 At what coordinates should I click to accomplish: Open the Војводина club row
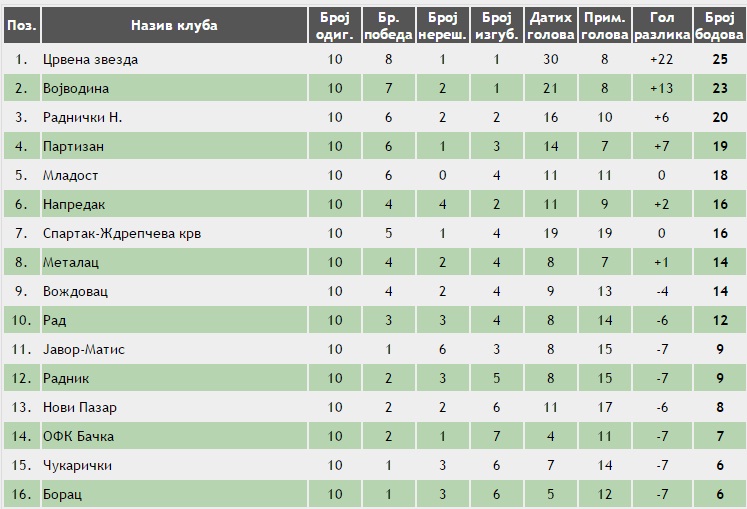pyautogui.click(x=78, y=88)
